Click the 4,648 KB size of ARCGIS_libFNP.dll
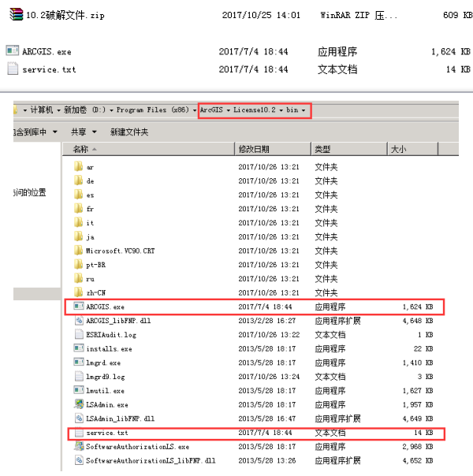 click(418, 321)
